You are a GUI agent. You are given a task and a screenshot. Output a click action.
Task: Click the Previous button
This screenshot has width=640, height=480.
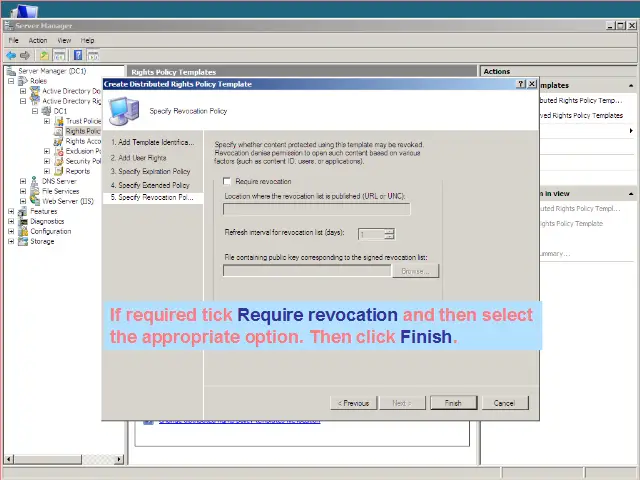tap(354, 403)
